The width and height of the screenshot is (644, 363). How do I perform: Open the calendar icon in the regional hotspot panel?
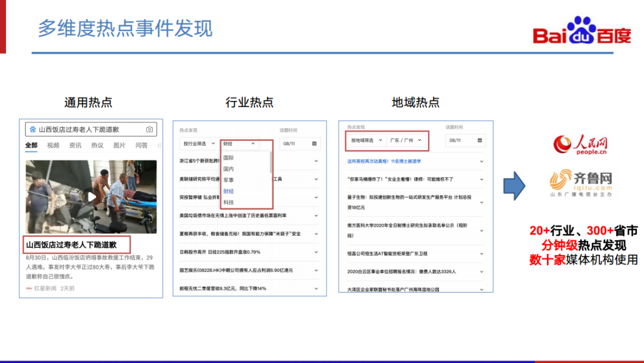479,140
